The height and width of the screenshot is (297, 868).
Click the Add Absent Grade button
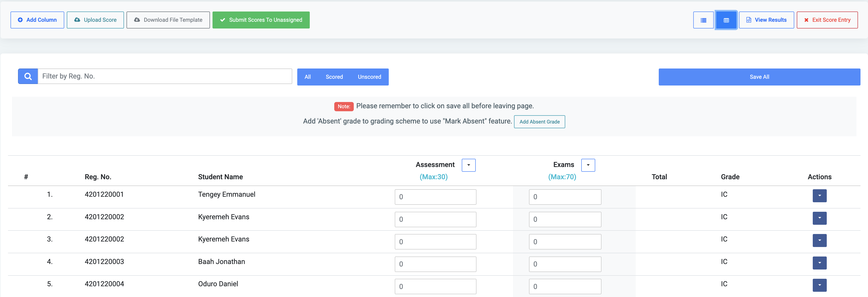(539, 122)
